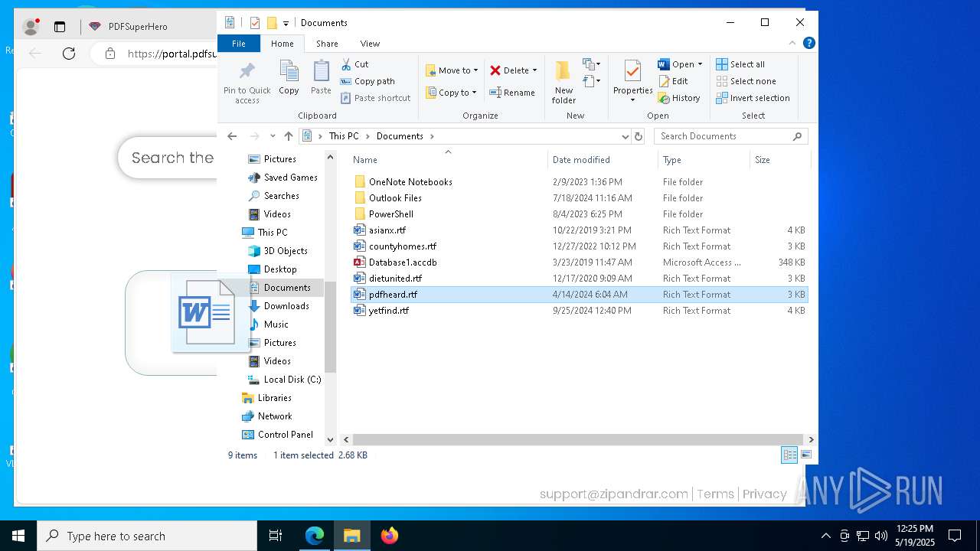Screen dimensions: 980x551
Task: Open Microsoft Edge from taskbar
Action: 315,536
